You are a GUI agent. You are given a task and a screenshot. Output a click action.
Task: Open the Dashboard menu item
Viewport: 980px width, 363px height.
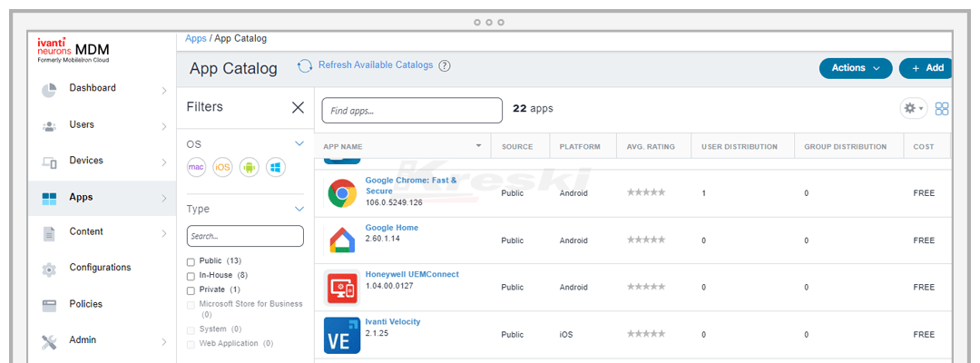93,88
